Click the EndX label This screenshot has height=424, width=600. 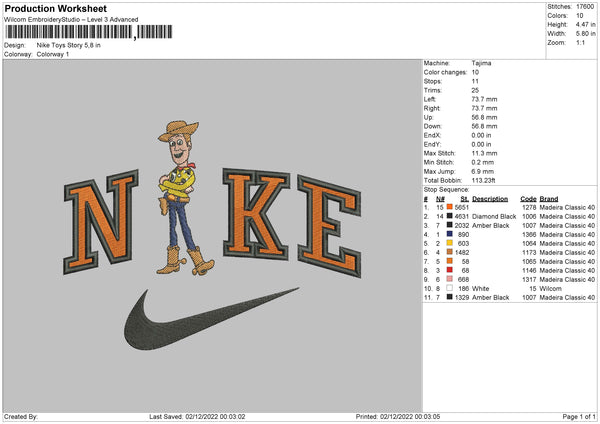tap(432, 135)
